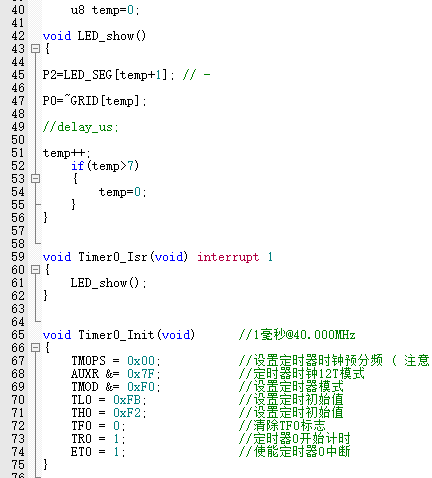Click the '//设置定时器时钟预分频' comment
This screenshot has height=478, width=432.
pyautogui.click(x=311, y=361)
